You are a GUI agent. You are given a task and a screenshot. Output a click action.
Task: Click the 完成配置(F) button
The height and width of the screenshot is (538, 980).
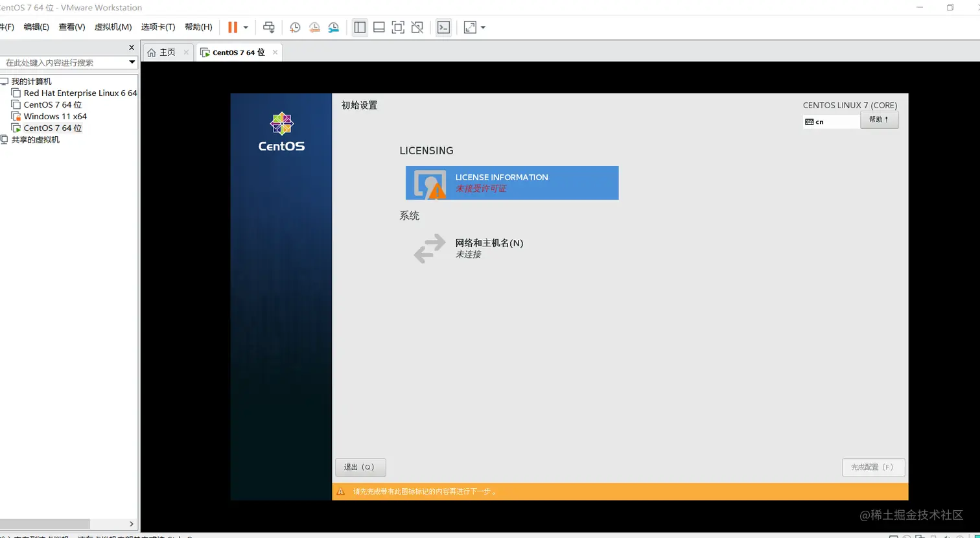click(873, 467)
